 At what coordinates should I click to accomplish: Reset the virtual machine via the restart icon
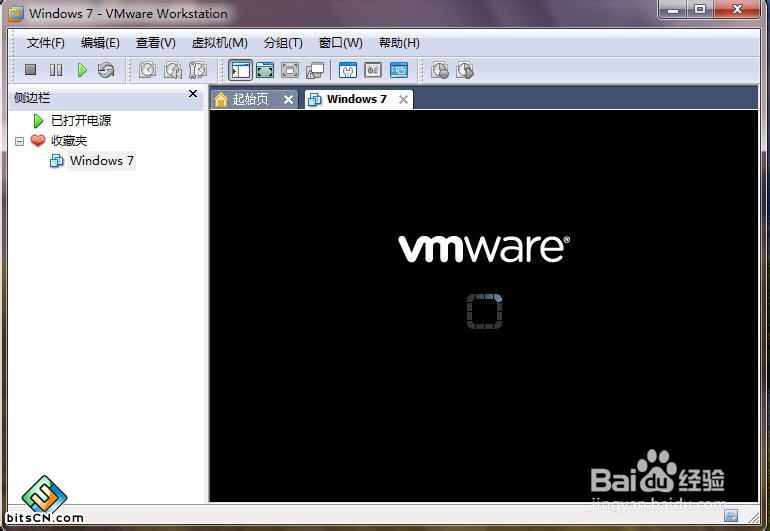click(106, 70)
